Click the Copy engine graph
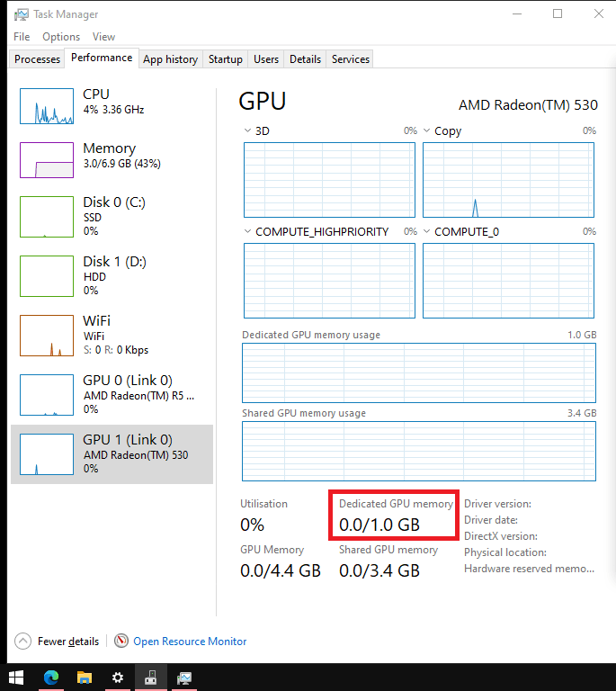Viewport: 616px width, 691px height. (509, 180)
